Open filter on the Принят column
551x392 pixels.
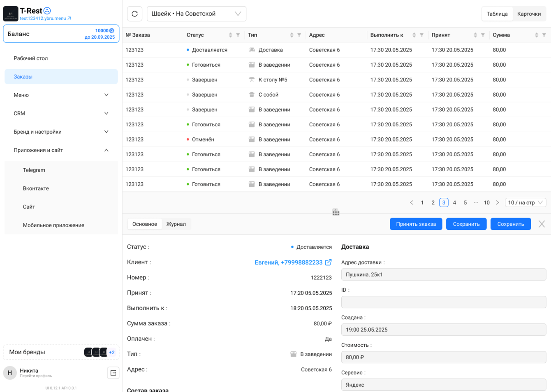coord(483,35)
